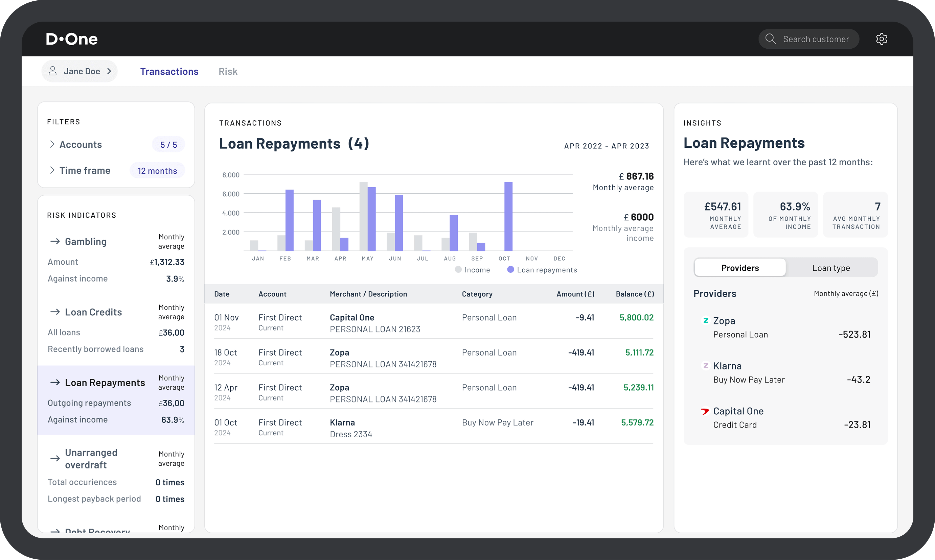
Task: Click the Capital One provider logo
Action: tap(705, 411)
